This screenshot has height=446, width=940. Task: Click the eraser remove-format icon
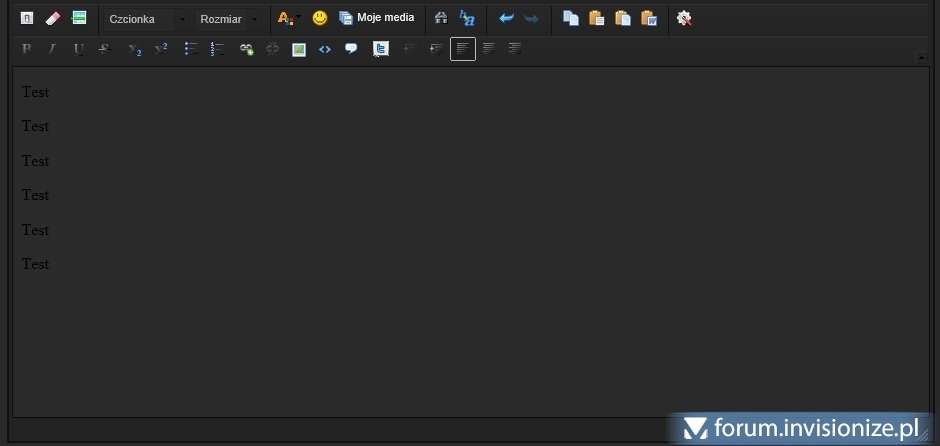[x=54, y=18]
